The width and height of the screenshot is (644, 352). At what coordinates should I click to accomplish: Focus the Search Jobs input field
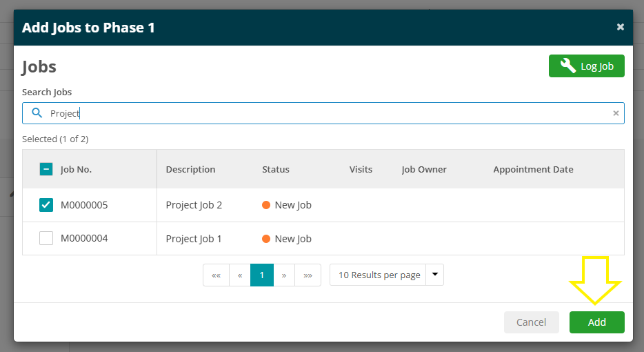tap(323, 113)
